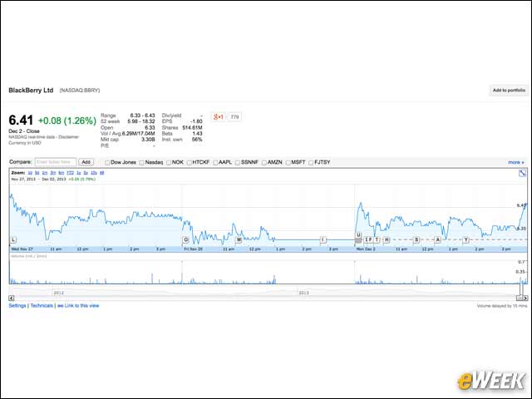Open the S news marker on the chart
The image size is (532, 399).
pos(416,239)
